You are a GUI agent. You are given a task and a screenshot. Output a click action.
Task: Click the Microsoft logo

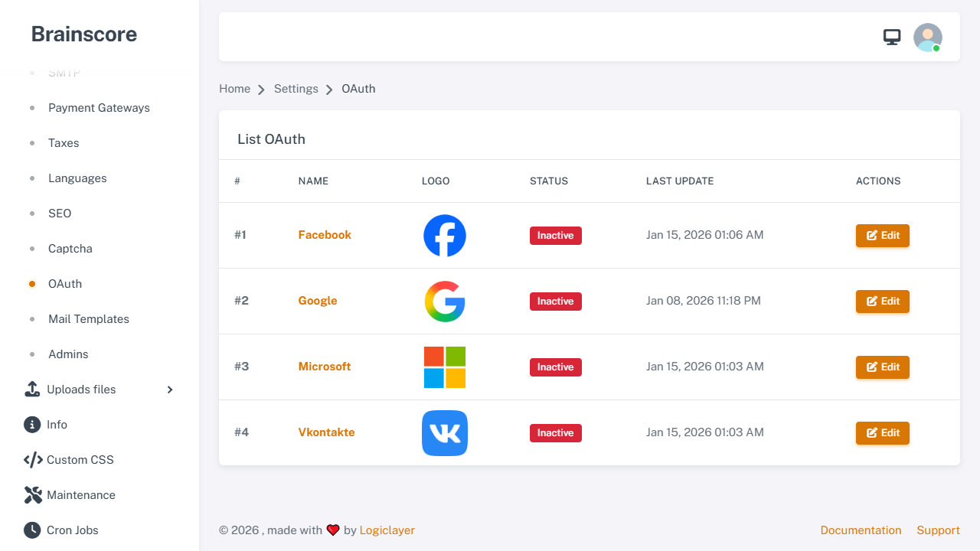(445, 367)
